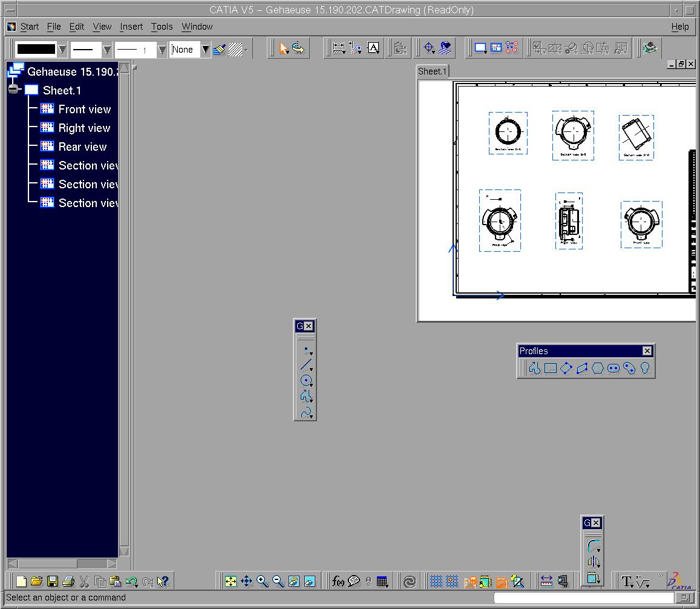Open the Start menu
This screenshot has width=700, height=609.
[30, 27]
